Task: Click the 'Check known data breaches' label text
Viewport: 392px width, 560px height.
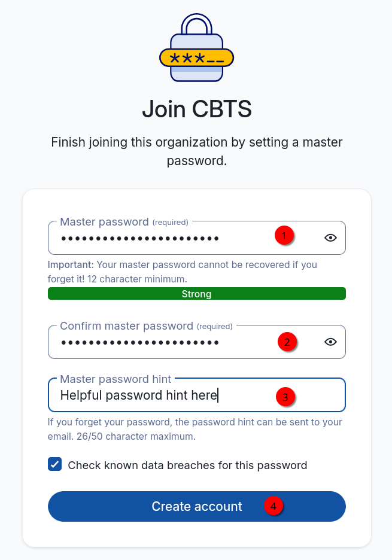Action: (x=187, y=465)
